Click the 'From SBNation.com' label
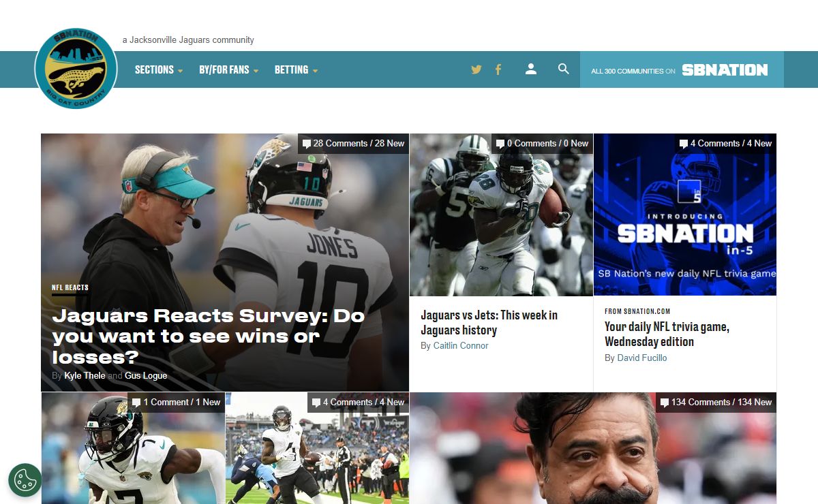This screenshot has width=818, height=504. pos(637,311)
